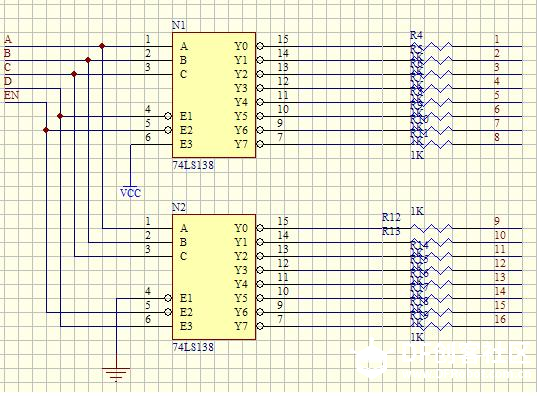The height and width of the screenshot is (396, 537).
Task: Click the output net label 9 at right
Action: 497,221
